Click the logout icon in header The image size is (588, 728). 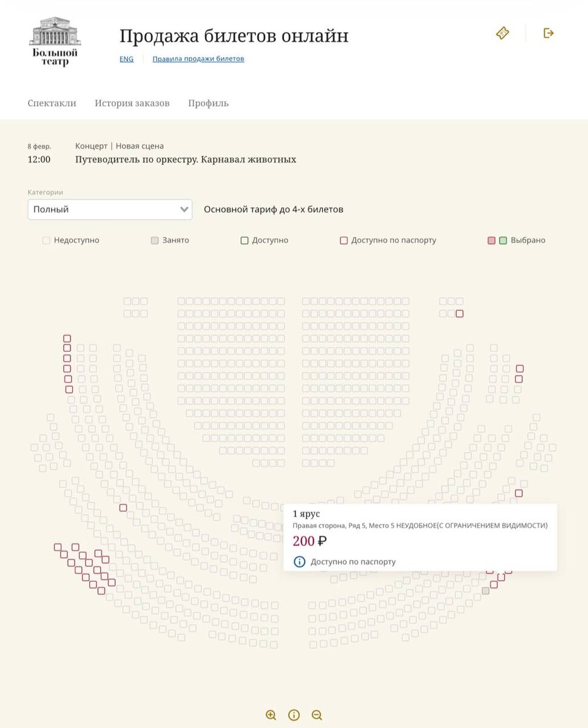click(x=549, y=33)
